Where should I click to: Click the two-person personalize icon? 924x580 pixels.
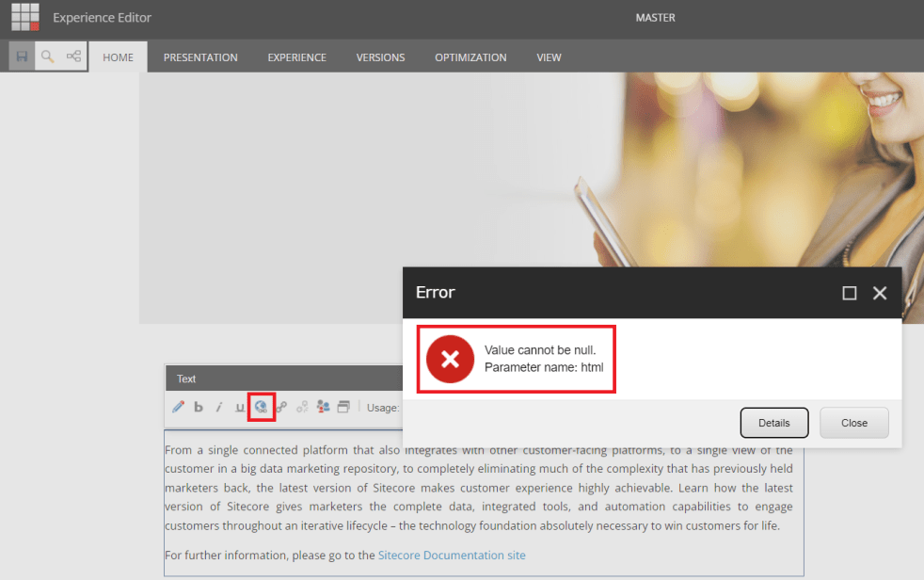tap(323, 407)
